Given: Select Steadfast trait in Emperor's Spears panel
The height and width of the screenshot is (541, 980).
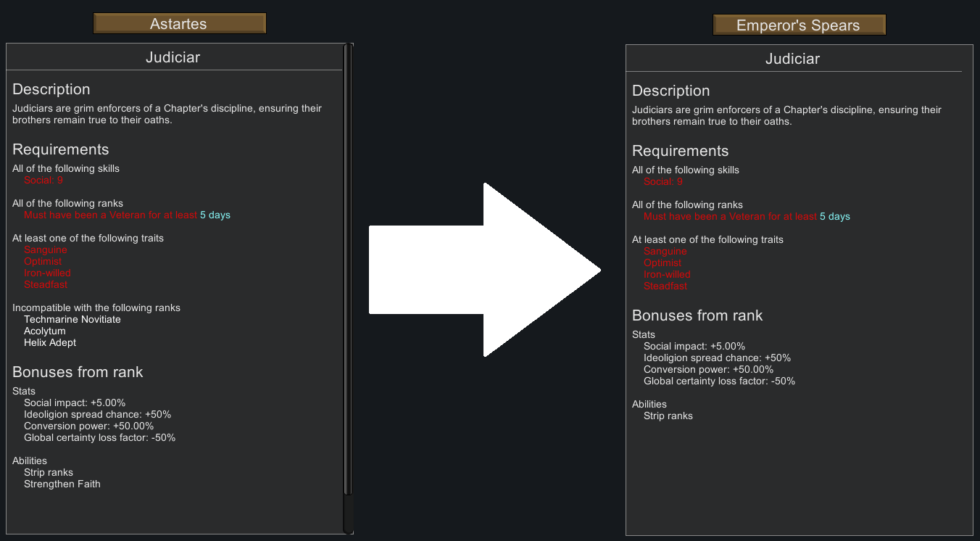Looking at the screenshot, I should pos(665,286).
